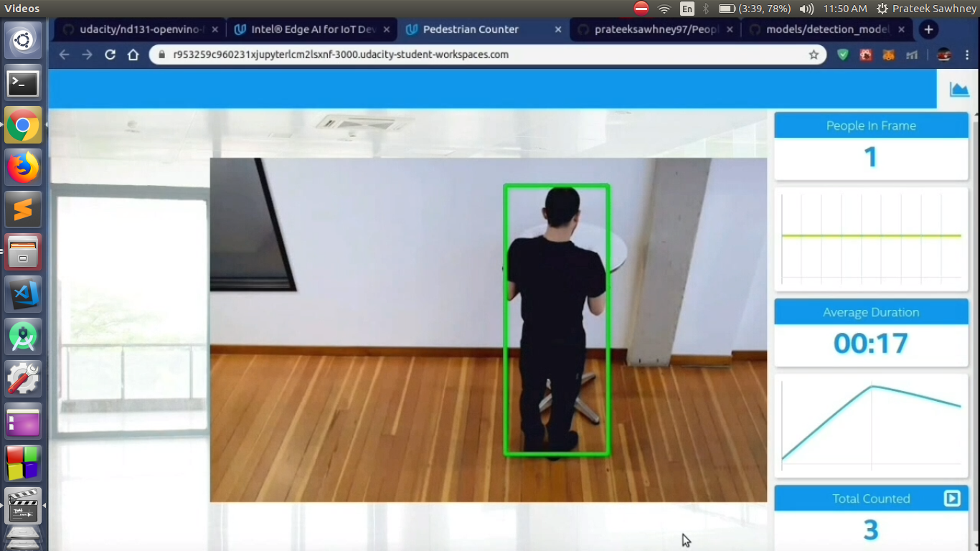This screenshot has height=551, width=980.
Task: Go forward in browser history
Action: pos(87,55)
